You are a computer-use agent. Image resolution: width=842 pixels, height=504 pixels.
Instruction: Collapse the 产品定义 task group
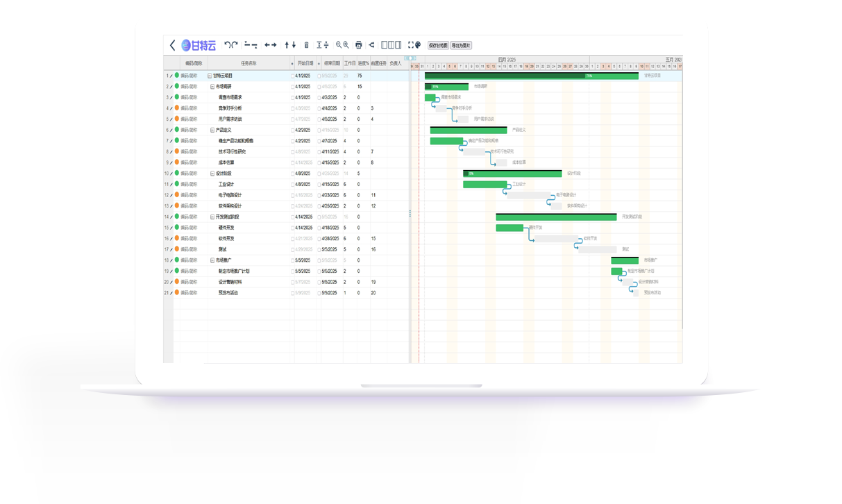point(212,130)
